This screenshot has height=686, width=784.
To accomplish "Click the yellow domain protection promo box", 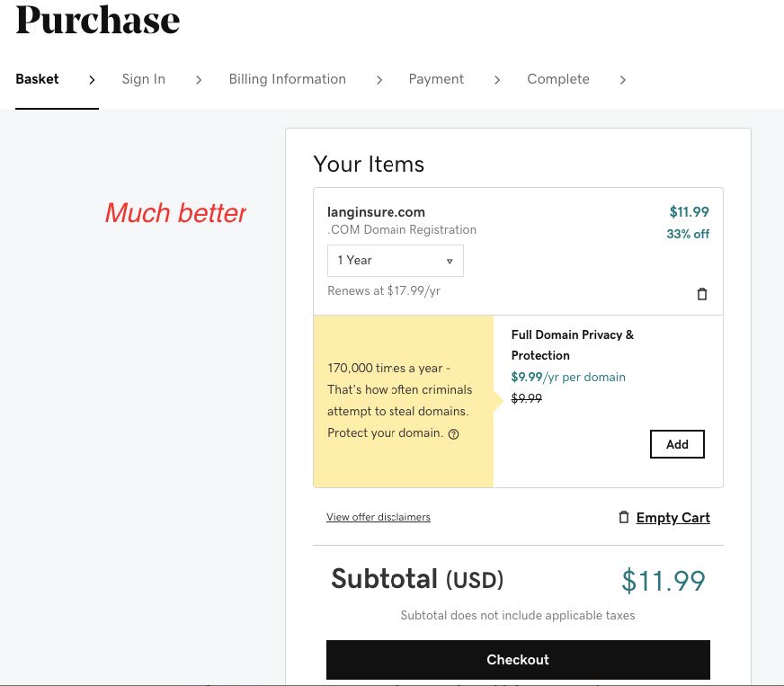I will click(403, 401).
